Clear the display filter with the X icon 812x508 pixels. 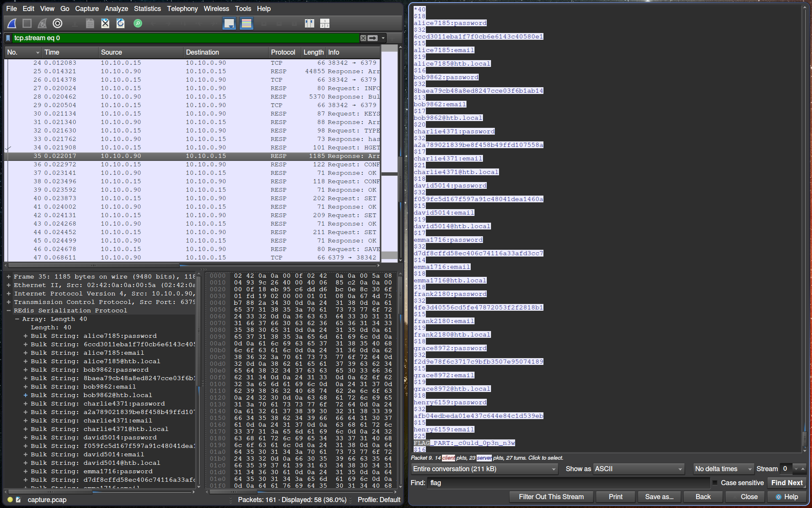pos(363,38)
